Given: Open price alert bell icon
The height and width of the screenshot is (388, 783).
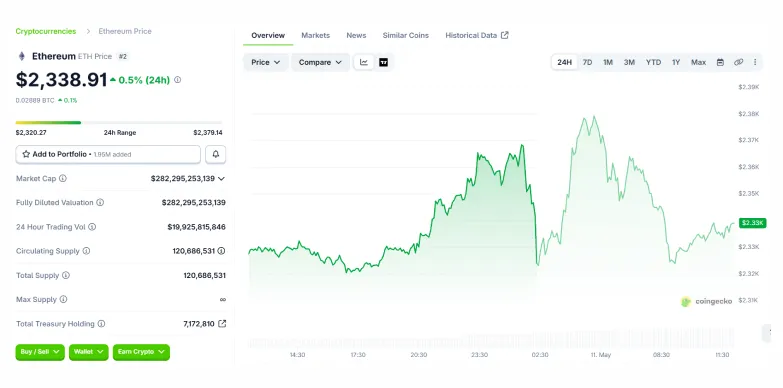Looking at the screenshot, I should tap(216, 154).
